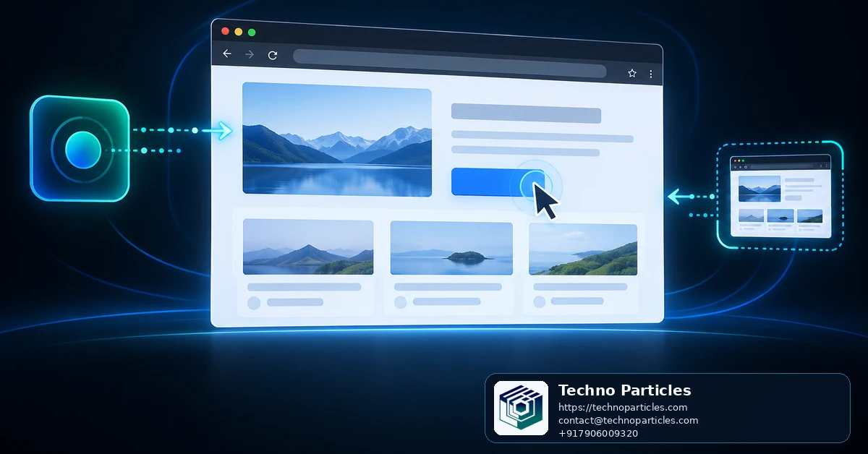This screenshot has height=454, width=868.
Task: Bookmark the page with the star icon
Action: (632, 73)
